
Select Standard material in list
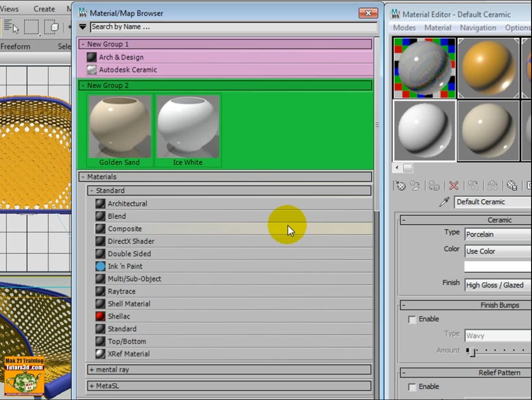tap(234, 329)
